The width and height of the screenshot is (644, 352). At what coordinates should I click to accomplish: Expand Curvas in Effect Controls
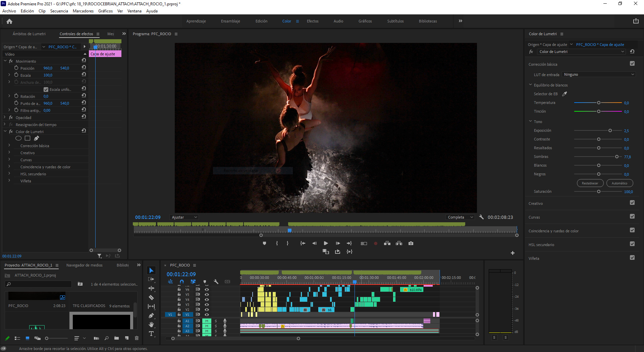(x=9, y=160)
